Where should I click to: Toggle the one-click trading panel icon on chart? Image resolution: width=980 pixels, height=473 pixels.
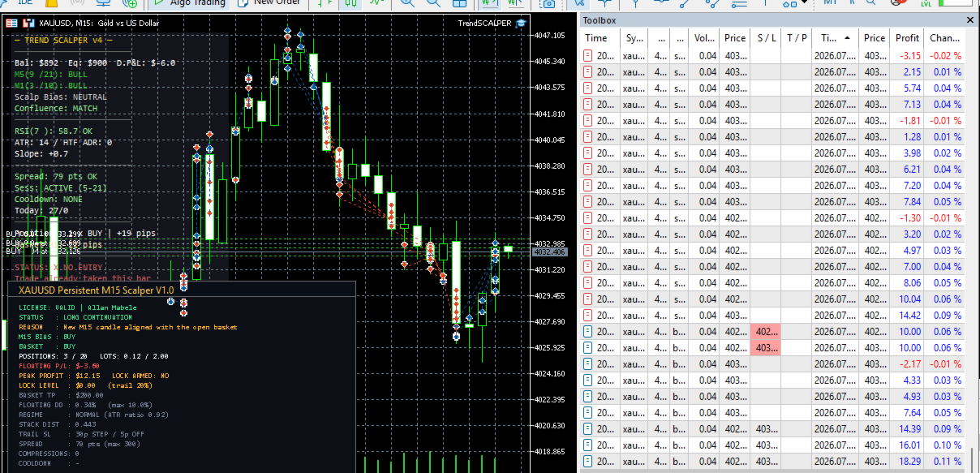(11, 24)
